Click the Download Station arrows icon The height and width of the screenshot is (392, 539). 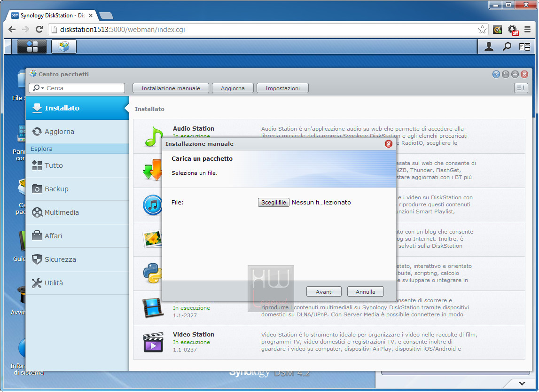[152, 170]
